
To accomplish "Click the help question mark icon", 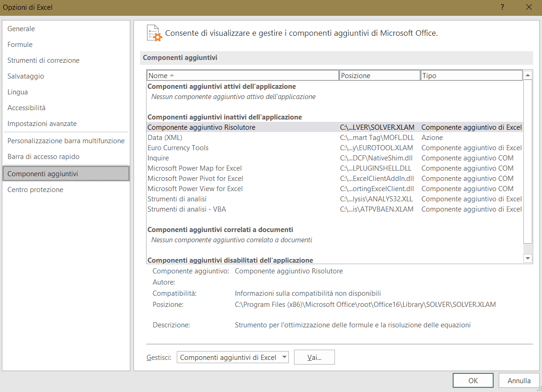I will pos(502,7).
